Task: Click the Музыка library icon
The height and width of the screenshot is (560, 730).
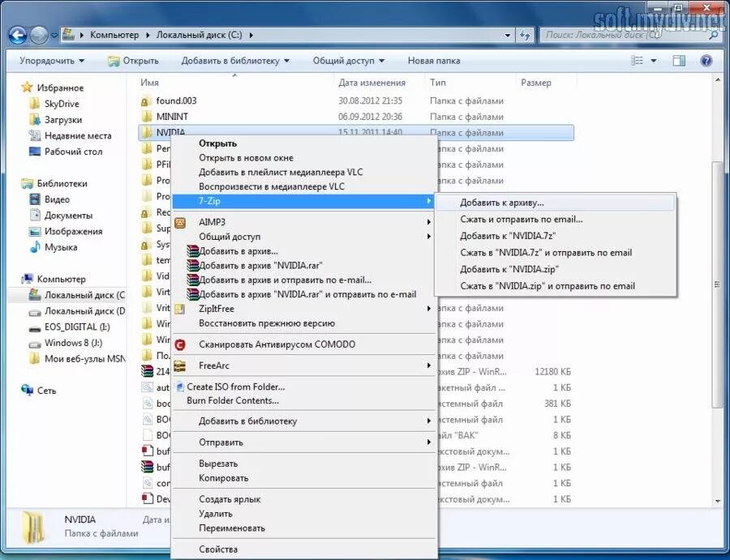Action: click(x=34, y=247)
